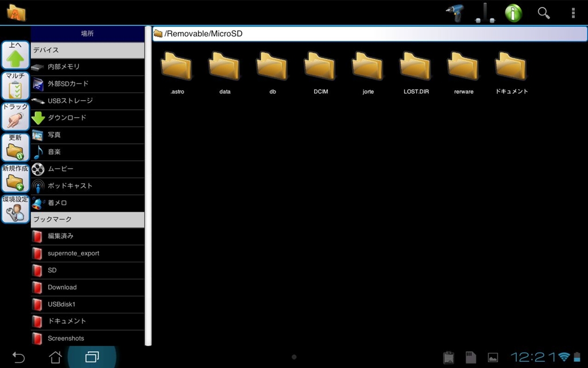Screen dimensions: 588x368
Task: Open 環境設定 preferences button
Action: pos(16,209)
